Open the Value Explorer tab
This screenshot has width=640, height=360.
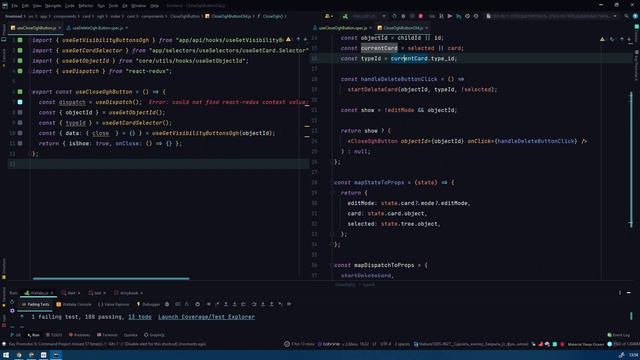[x=114, y=304]
